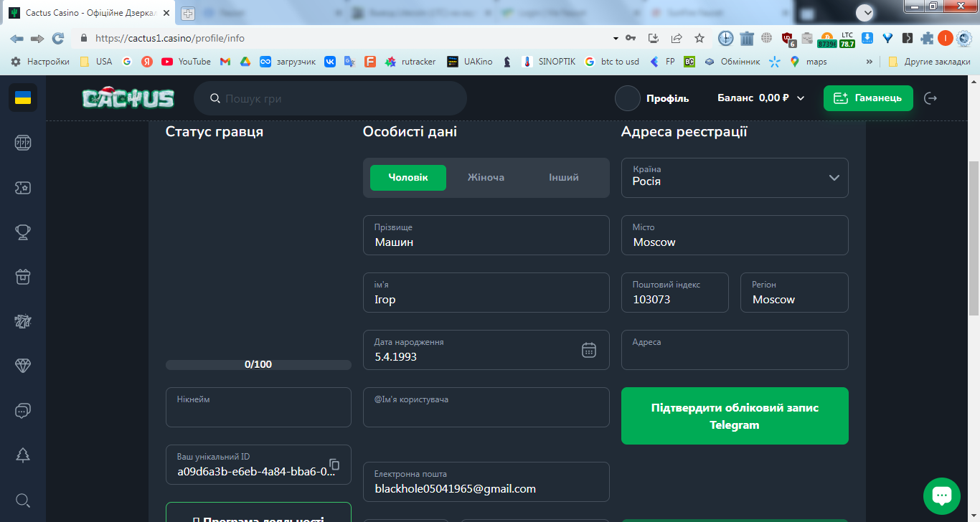Focus the Пошук гри search field

click(x=331, y=98)
